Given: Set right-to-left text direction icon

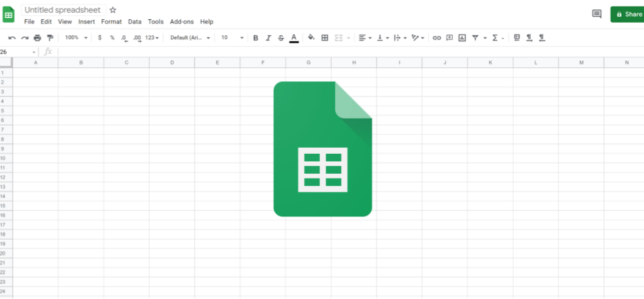Looking at the screenshot, I should 541,38.
